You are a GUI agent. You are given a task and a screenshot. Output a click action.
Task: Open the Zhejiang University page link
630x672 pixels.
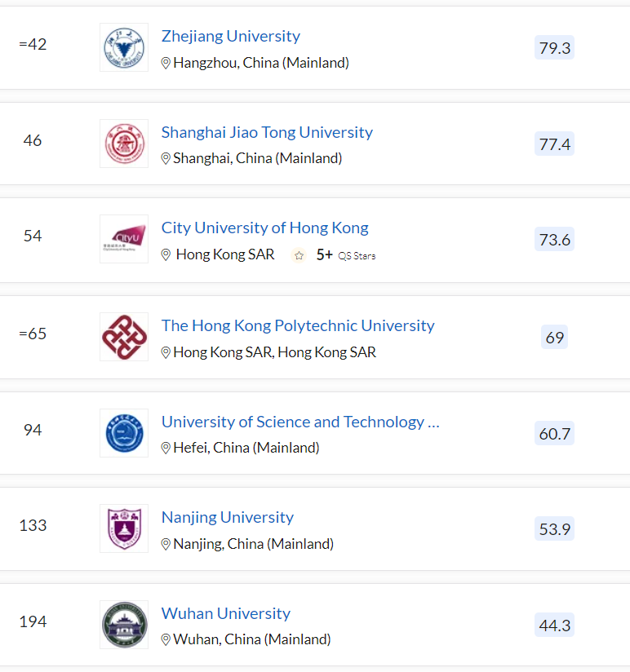[230, 36]
